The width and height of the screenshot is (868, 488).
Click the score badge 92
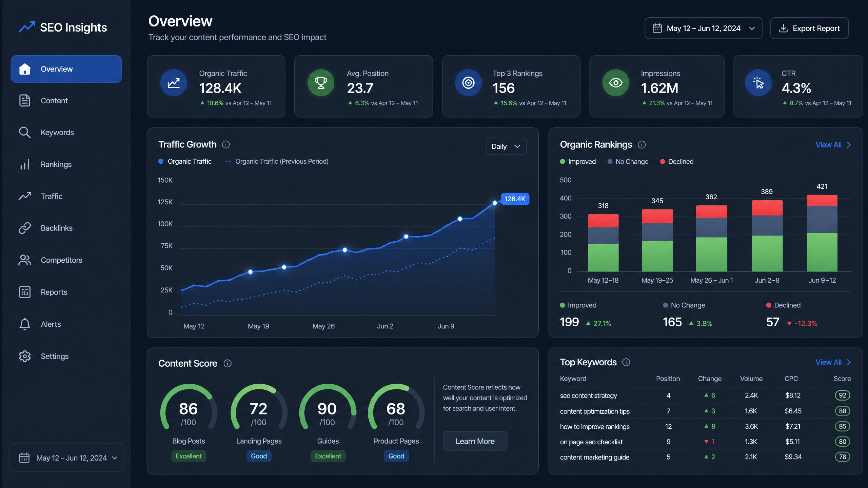pos(842,395)
